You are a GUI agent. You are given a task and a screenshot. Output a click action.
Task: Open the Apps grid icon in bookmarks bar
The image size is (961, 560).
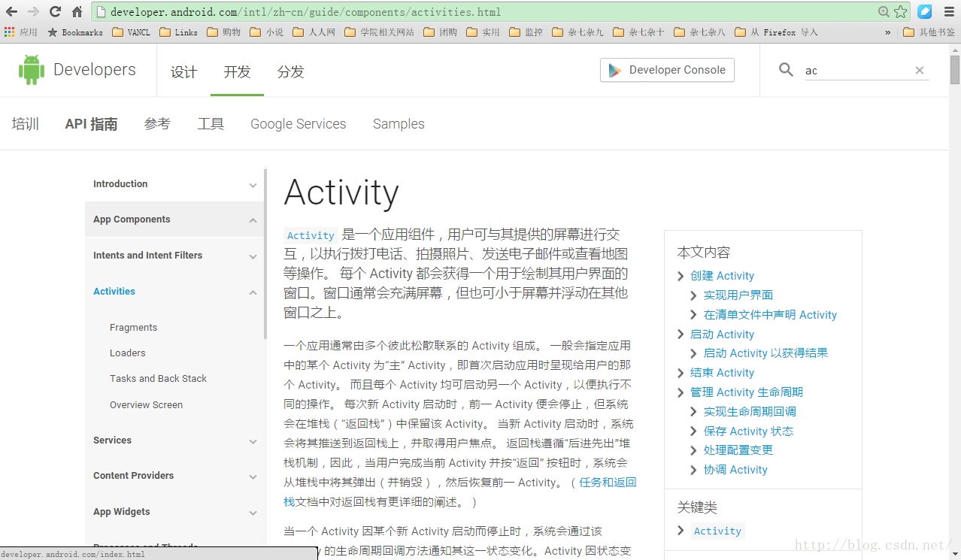[10, 32]
